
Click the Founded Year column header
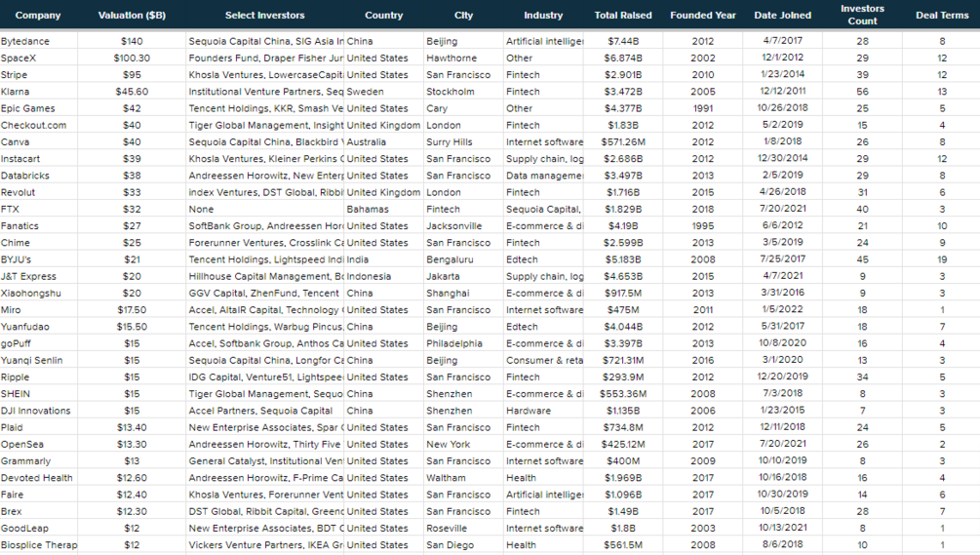(x=703, y=15)
